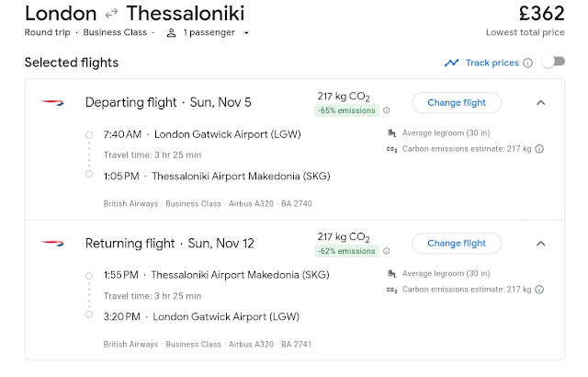Image resolution: width=588 pixels, height=377 pixels.
Task: Collapse the returning flight details
Action: coord(540,244)
